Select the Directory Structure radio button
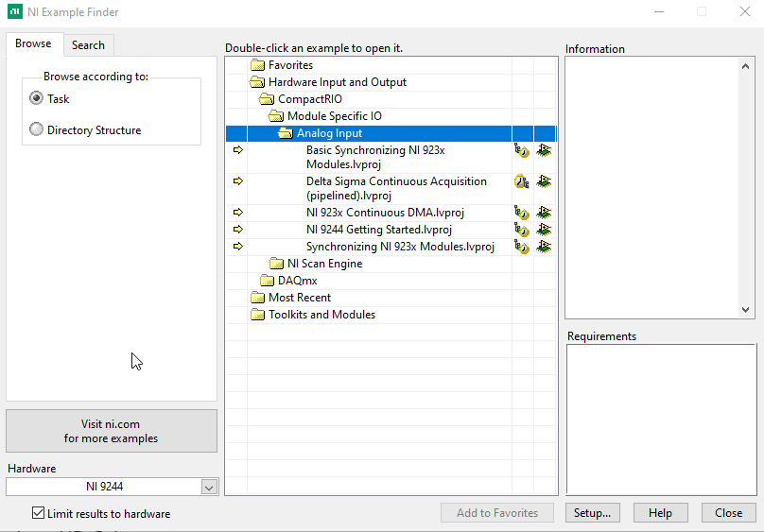Image resolution: width=764 pixels, height=532 pixels. [36, 129]
